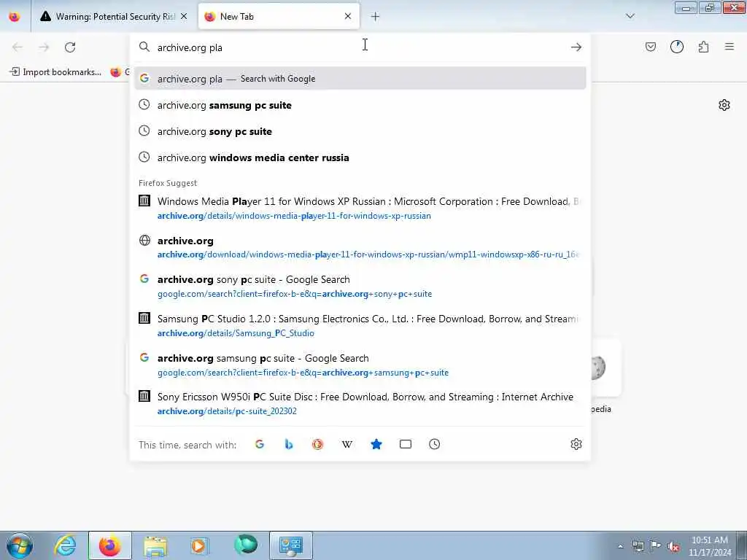Click the muted volume tray icon

point(673,546)
